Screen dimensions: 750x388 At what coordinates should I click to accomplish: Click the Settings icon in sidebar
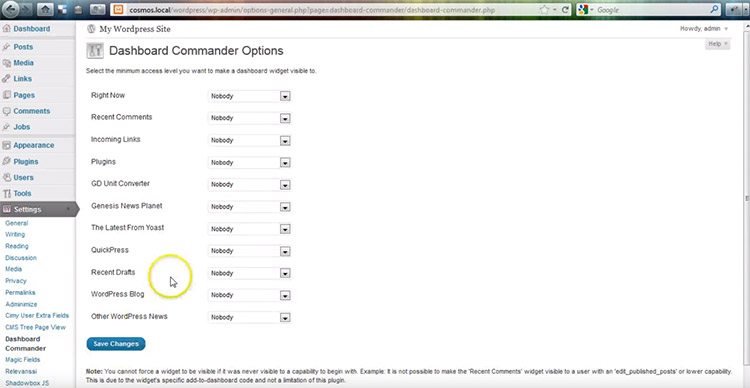tap(6, 210)
